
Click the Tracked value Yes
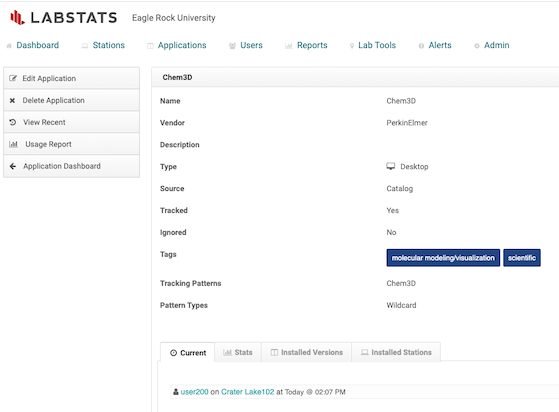pos(393,211)
